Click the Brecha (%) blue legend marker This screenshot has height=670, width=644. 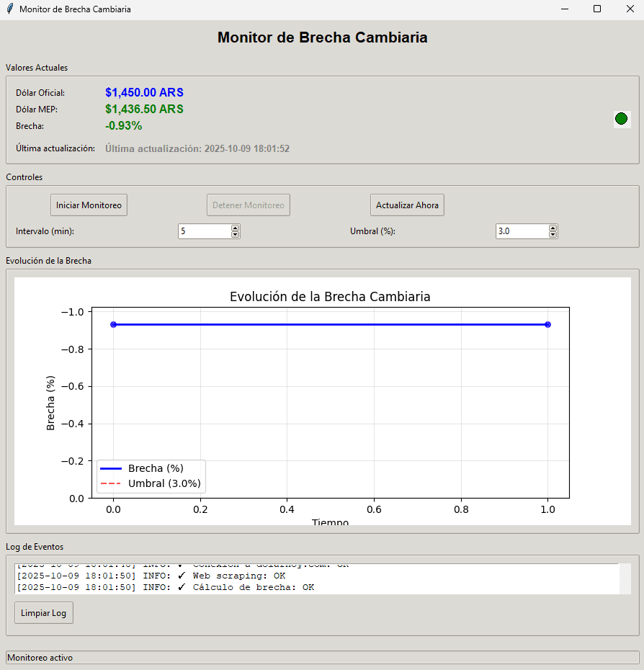point(112,470)
